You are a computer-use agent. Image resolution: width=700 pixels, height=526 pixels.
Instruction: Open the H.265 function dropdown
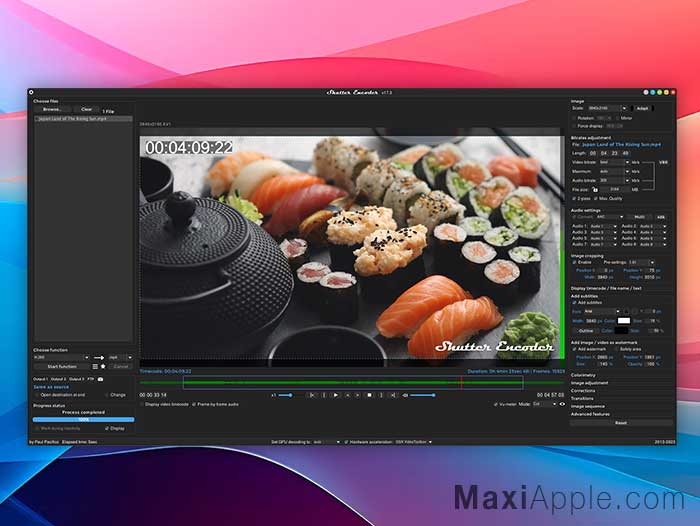coord(60,356)
